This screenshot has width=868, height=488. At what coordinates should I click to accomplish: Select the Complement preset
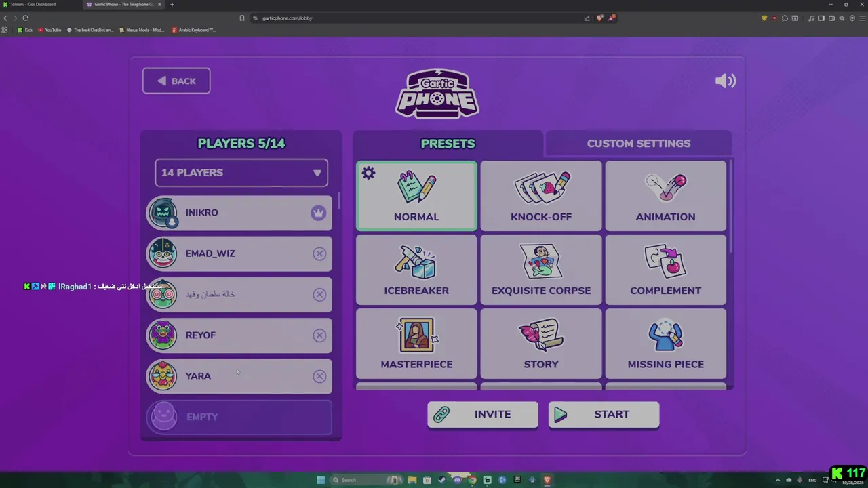point(665,270)
